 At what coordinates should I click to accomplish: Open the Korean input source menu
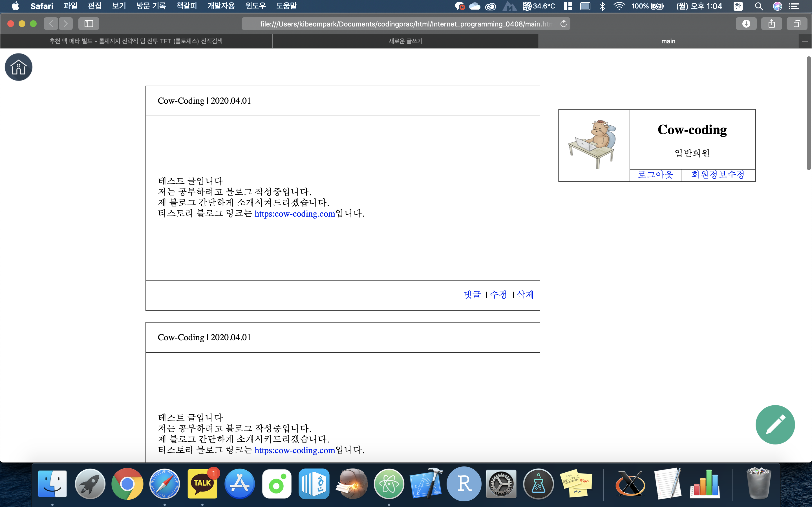click(x=738, y=6)
